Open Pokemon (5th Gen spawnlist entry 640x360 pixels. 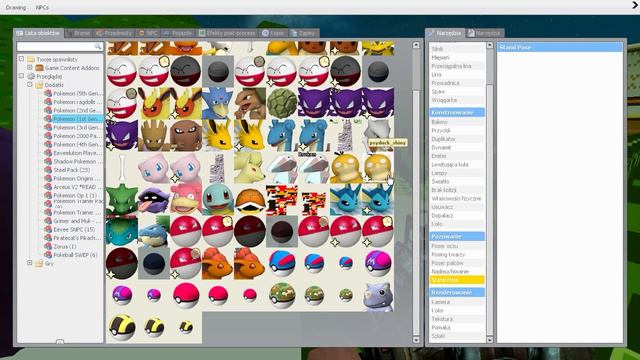(77, 93)
